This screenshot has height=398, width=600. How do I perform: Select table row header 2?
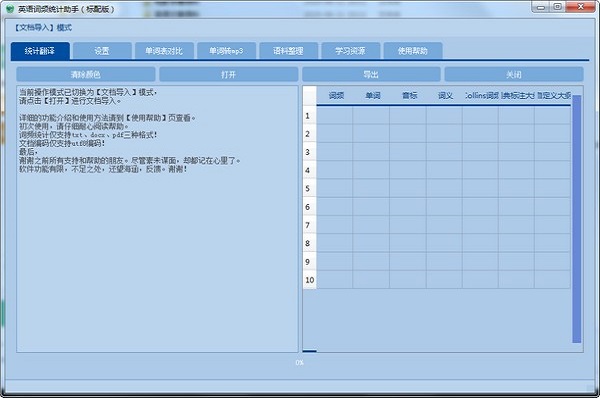coord(310,134)
